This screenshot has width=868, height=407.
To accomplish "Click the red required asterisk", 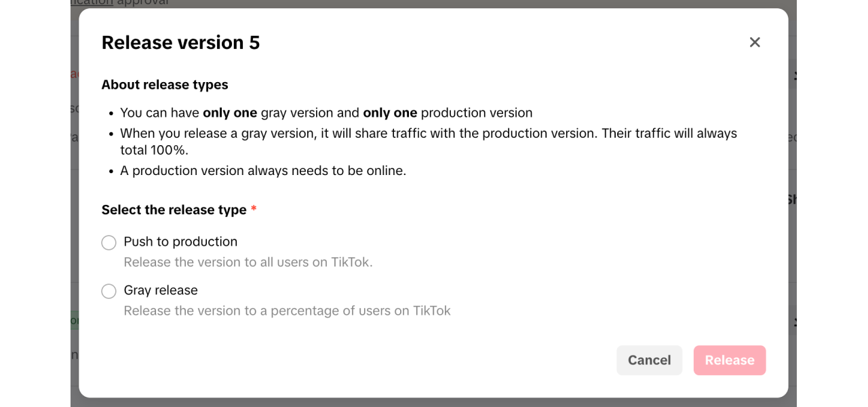I will (x=254, y=210).
